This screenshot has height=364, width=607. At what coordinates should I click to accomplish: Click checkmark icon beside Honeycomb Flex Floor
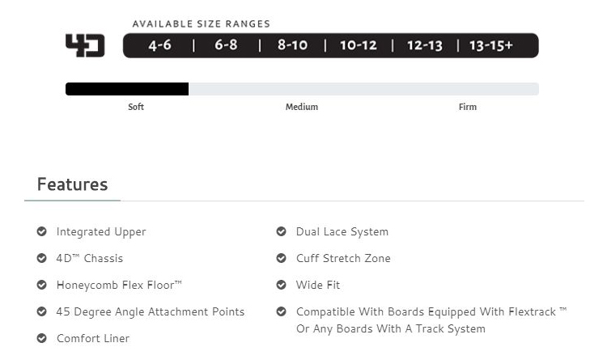tap(42, 285)
